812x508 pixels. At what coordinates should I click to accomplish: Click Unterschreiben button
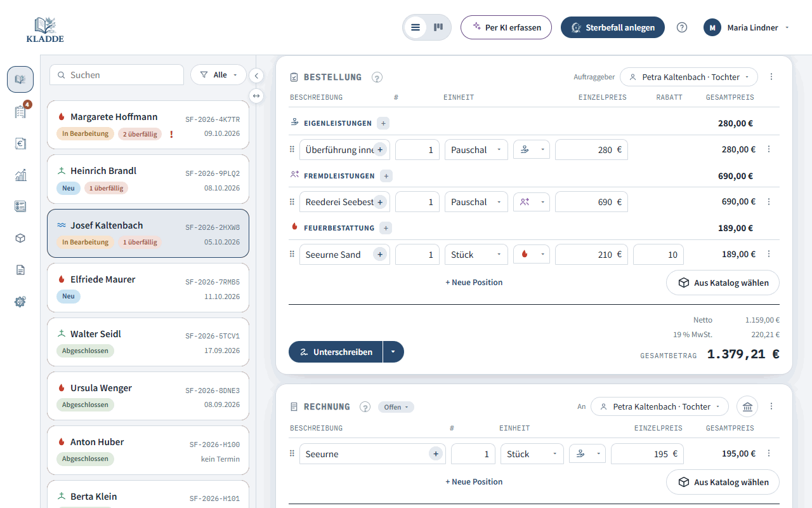pos(336,352)
